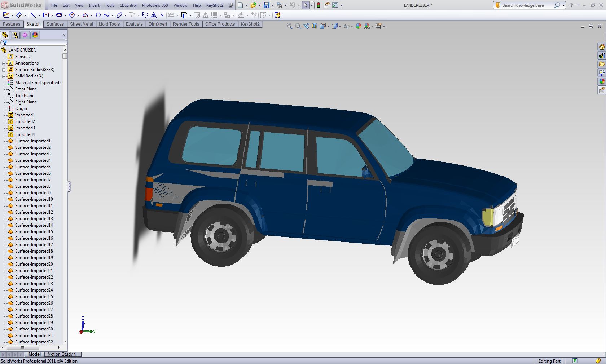The image size is (606, 364).
Task: Choose the Arc sketch tool
Action: (85, 15)
